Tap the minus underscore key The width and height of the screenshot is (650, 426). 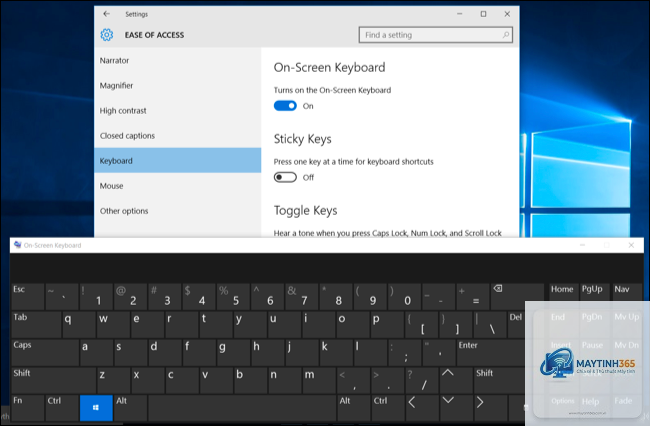point(439,296)
